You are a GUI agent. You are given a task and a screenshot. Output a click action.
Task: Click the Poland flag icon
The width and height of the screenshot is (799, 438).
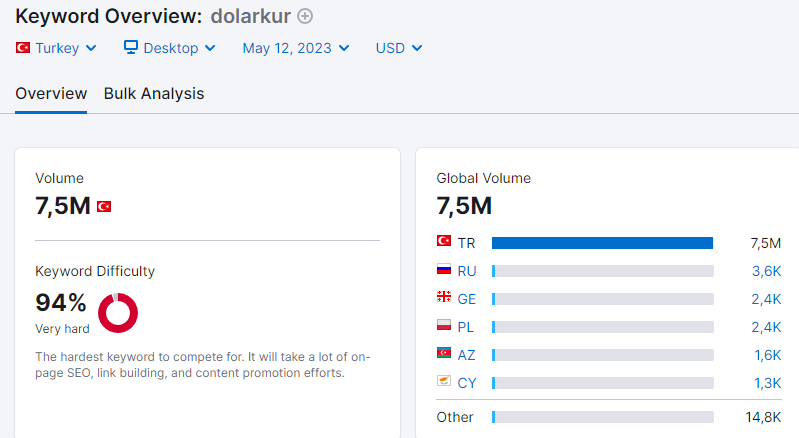coord(444,324)
